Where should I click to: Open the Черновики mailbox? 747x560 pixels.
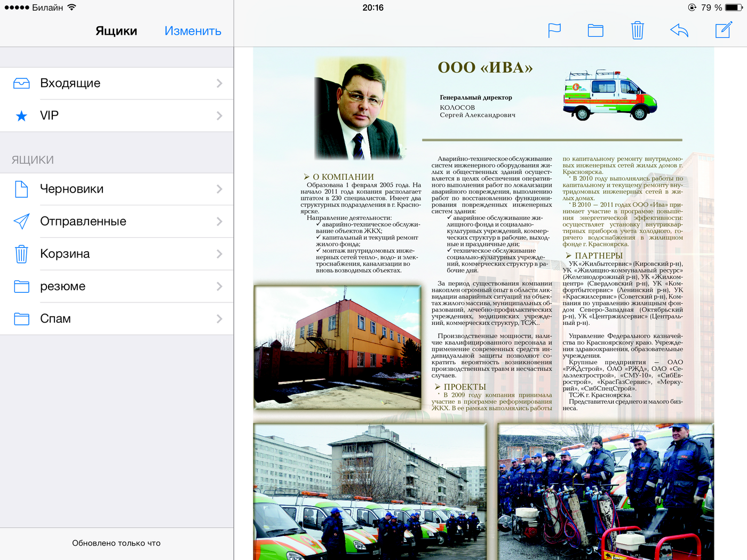[x=72, y=189]
